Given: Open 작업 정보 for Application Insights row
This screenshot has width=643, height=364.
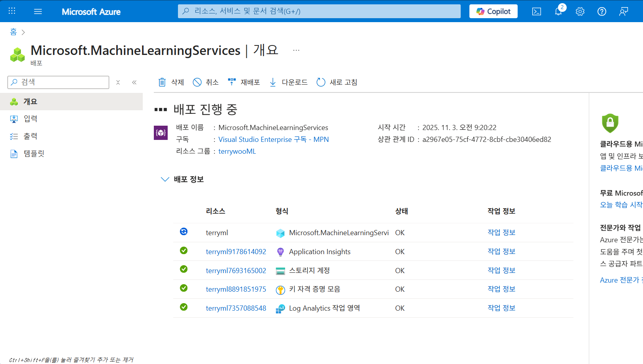Looking at the screenshot, I should [501, 251].
